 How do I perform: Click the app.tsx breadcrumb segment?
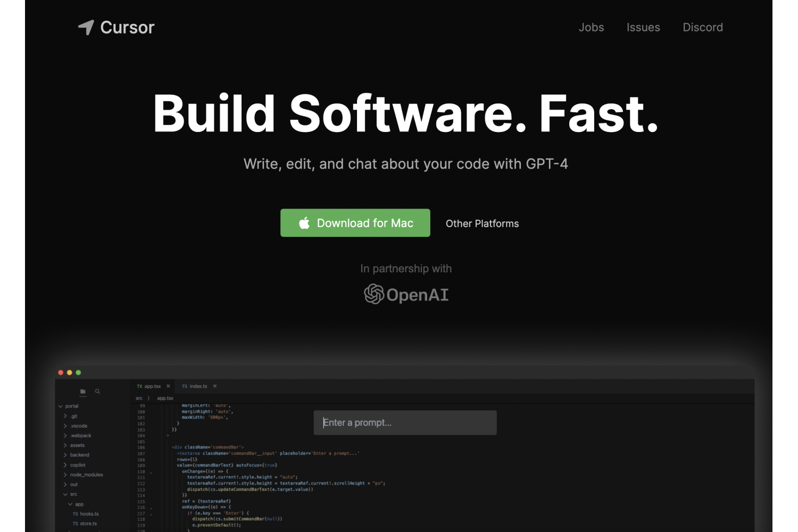click(x=165, y=398)
